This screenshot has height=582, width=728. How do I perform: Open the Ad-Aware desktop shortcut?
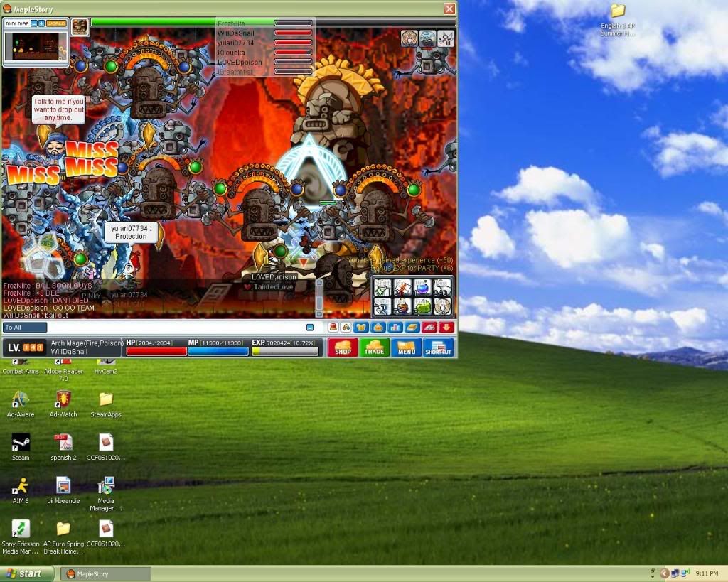click(21, 404)
